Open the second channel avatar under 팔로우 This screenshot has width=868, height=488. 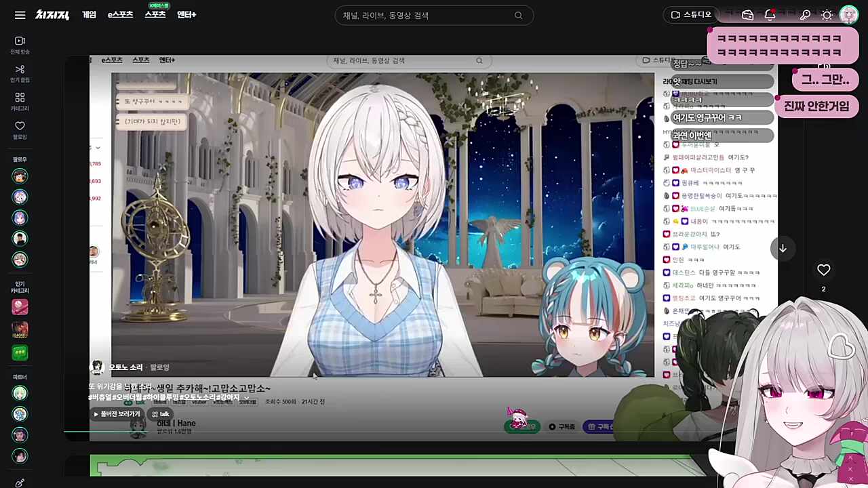20,197
